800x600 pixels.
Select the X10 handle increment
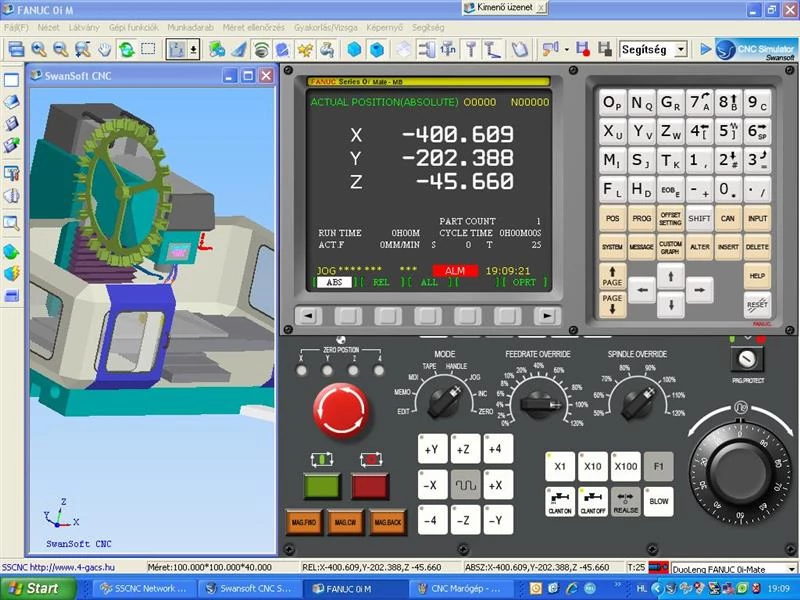(592, 466)
